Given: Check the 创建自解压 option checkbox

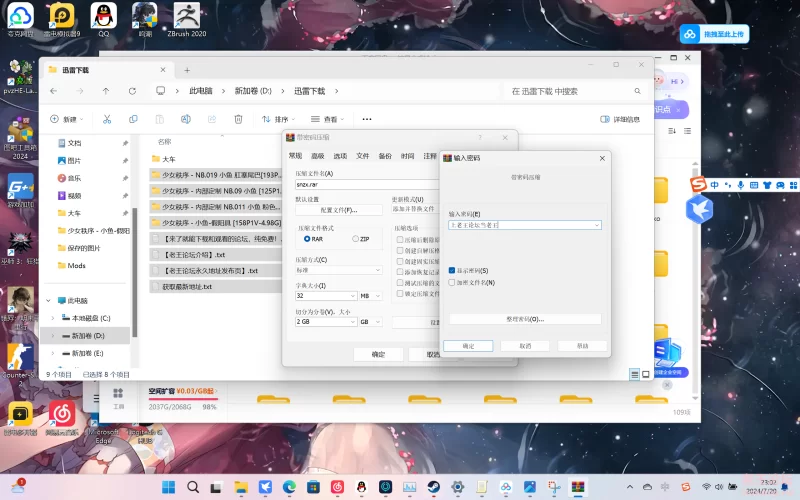Looking at the screenshot, I should pyautogui.click(x=400, y=251).
